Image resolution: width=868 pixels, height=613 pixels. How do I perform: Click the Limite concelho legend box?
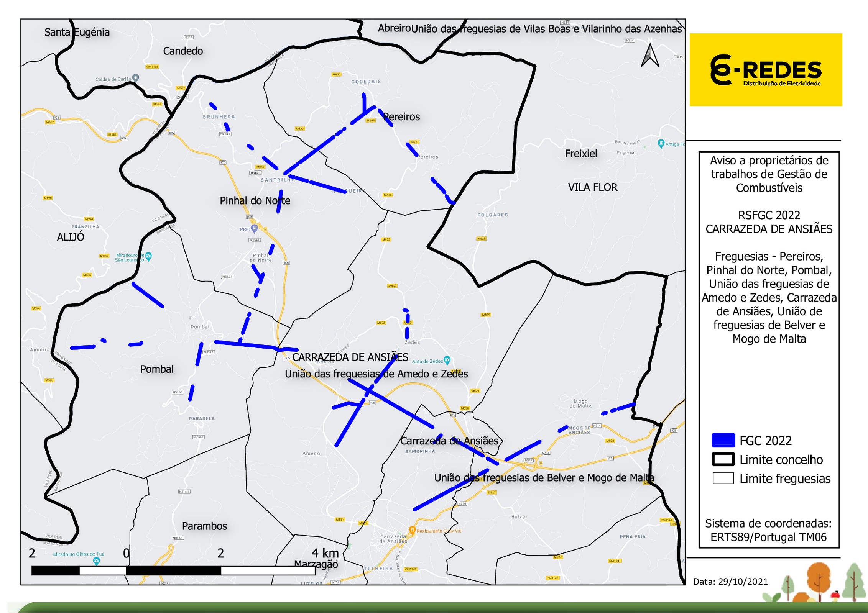coord(723,459)
